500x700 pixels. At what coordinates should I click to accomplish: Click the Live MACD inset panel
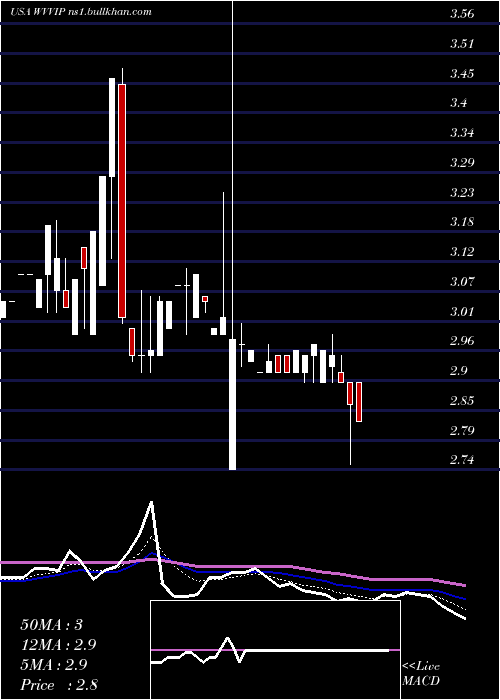coord(275,650)
